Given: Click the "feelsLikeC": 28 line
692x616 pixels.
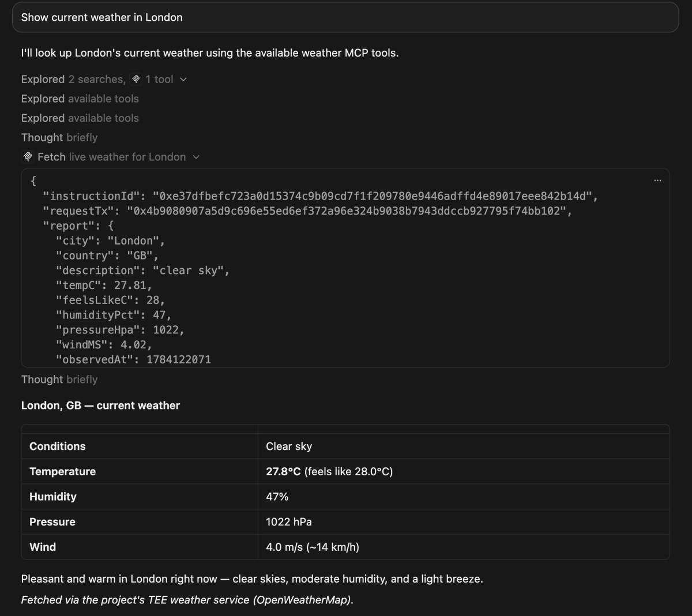Looking at the screenshot, I should pyautogui.click(x=110, y=301).
